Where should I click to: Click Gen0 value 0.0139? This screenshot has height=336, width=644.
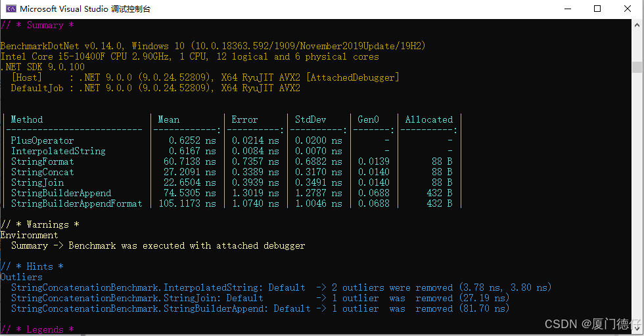point(374,161)
